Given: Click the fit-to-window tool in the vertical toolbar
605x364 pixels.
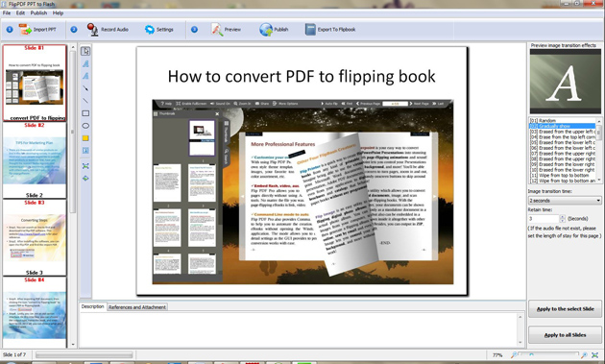Looking at the screenshot, I should click(x=85, y=165).
